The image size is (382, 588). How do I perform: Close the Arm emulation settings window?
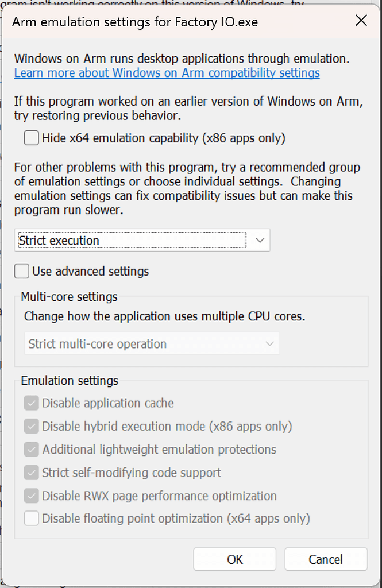361,21
